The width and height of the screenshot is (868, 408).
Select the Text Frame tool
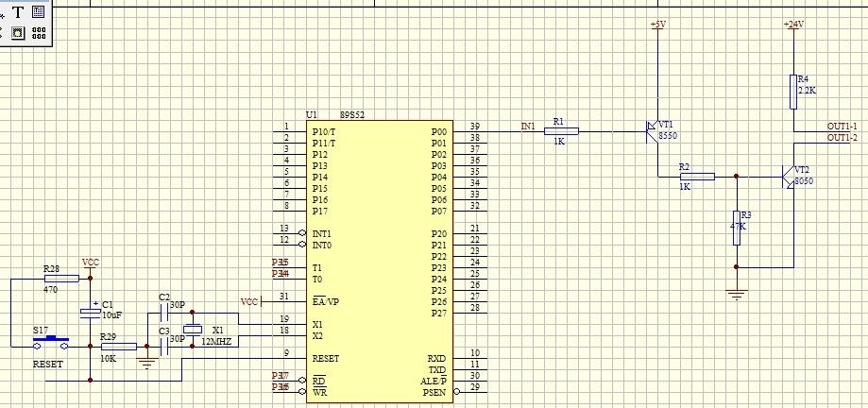click(x=38, y=12)
